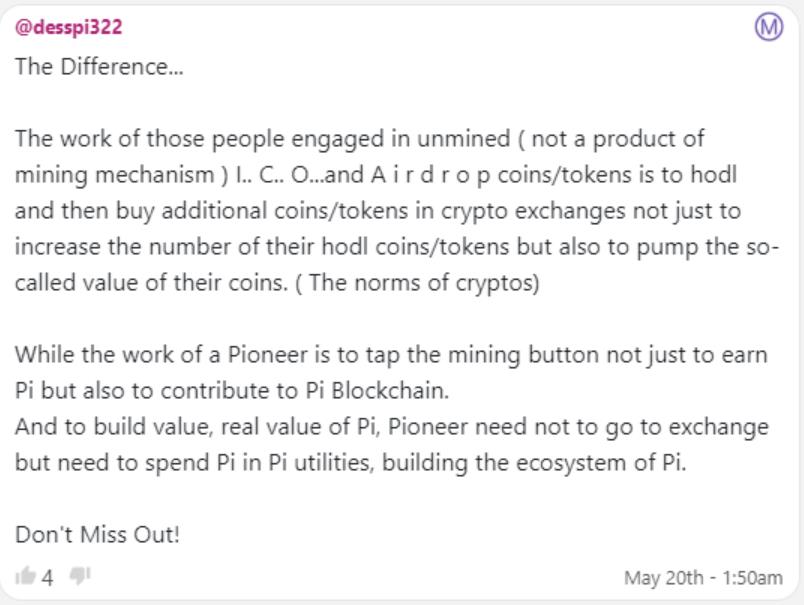Click the May 20th - 1:50am timestamp
The height and width of the screenshot is (605, 804).
pos(703,578)
